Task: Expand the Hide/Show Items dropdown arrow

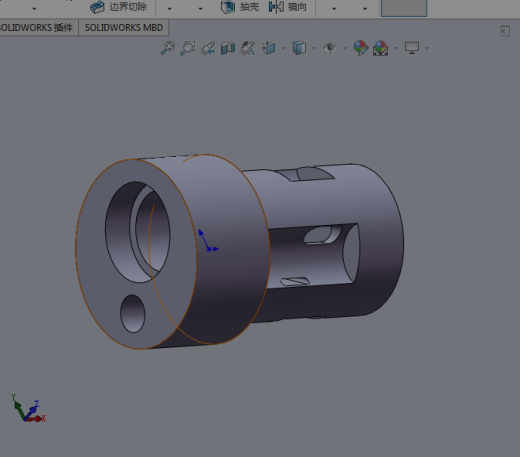Action: point(345,48)
